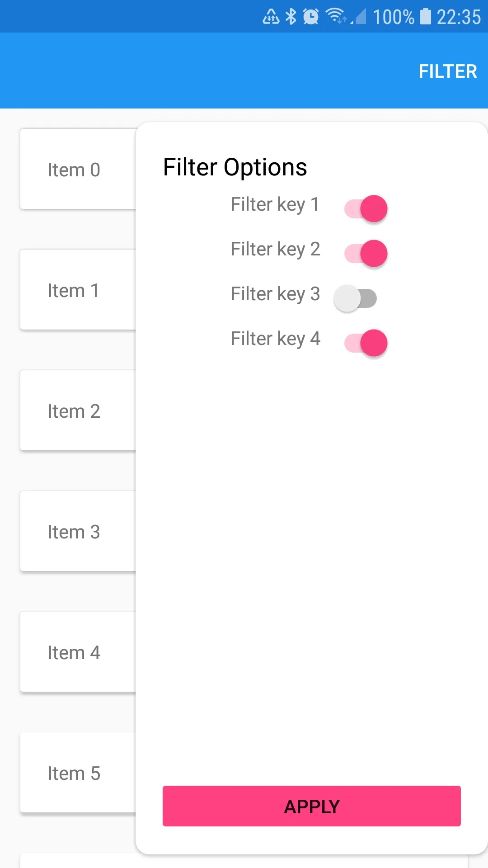Tap the Wi-Fi signal status icon
The image size is (488, 868).
(335, 16)
